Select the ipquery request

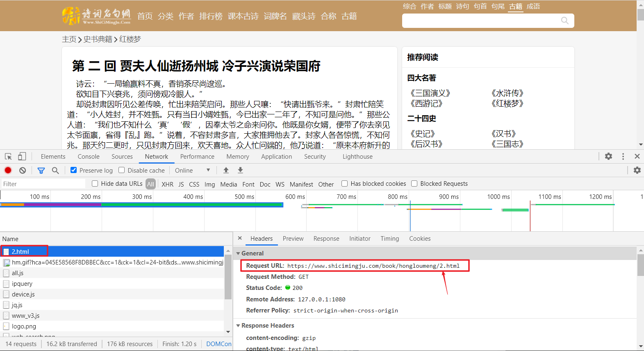(112, 284)
